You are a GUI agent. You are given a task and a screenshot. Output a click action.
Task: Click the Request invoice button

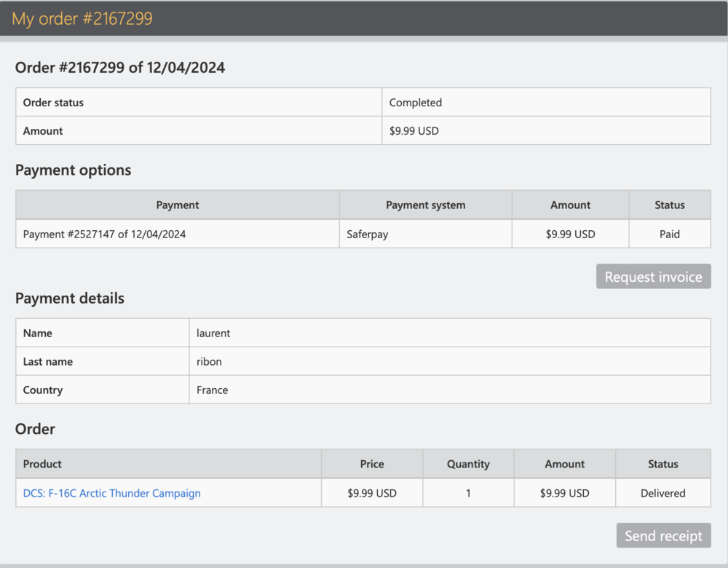point(653,277)
